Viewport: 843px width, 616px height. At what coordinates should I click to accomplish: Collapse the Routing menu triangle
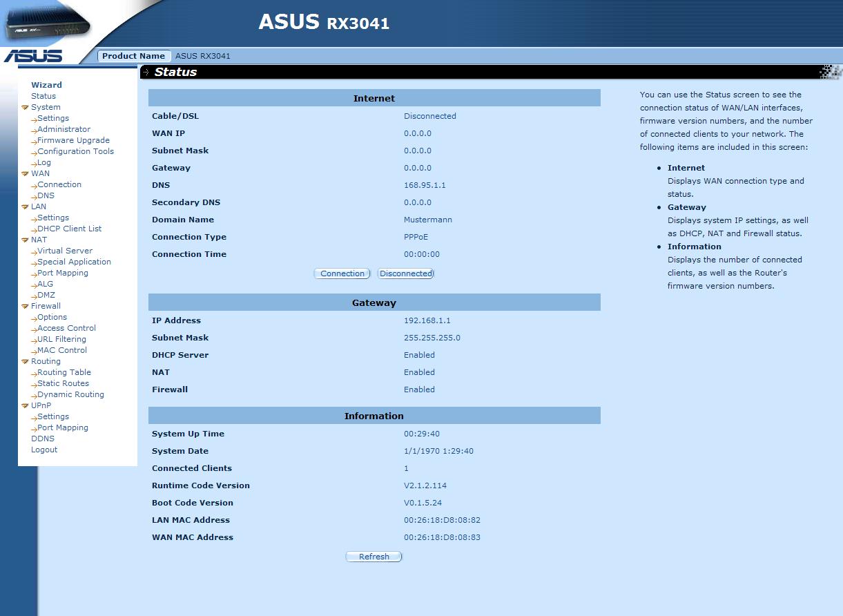click(25, 362)
